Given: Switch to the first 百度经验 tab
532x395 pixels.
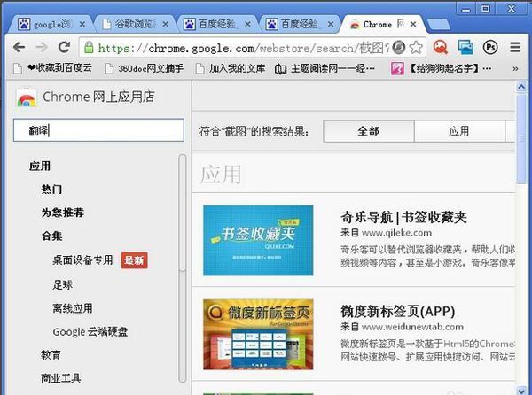Looking at the screenshot, I should 217,25.
